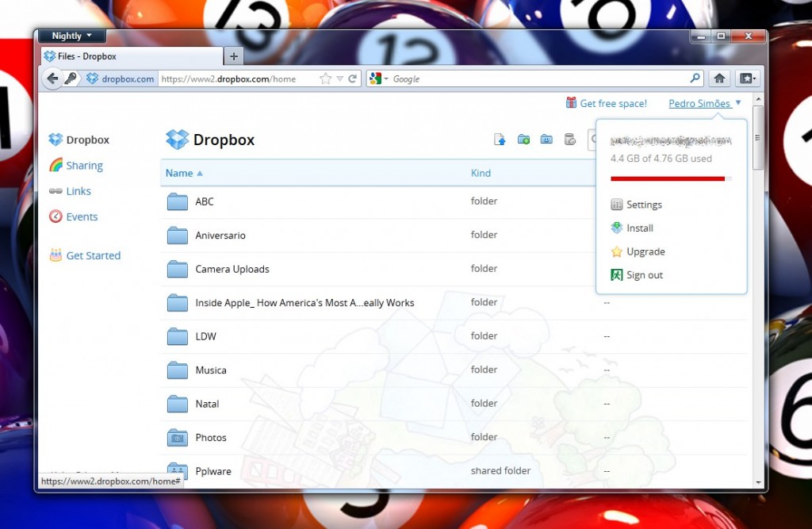The width and height of the screenshot is (812, 529).
Task: Click the share folder icon
Action: [x=546, y=140]
